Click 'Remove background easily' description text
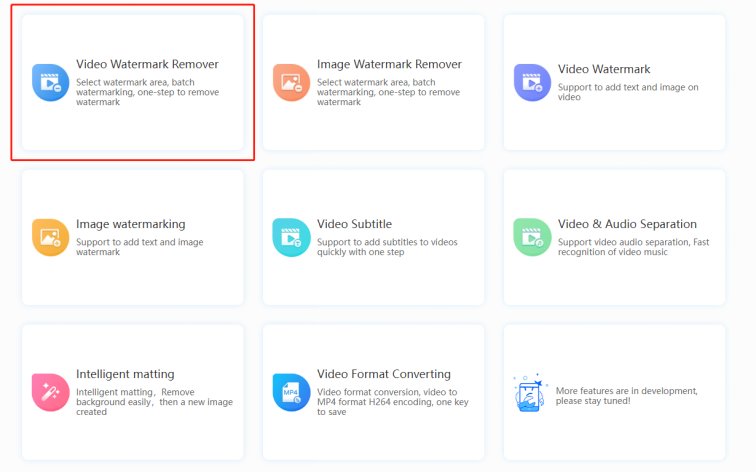The height and width of the screenshot is (474, 756). tap(154, 402)
